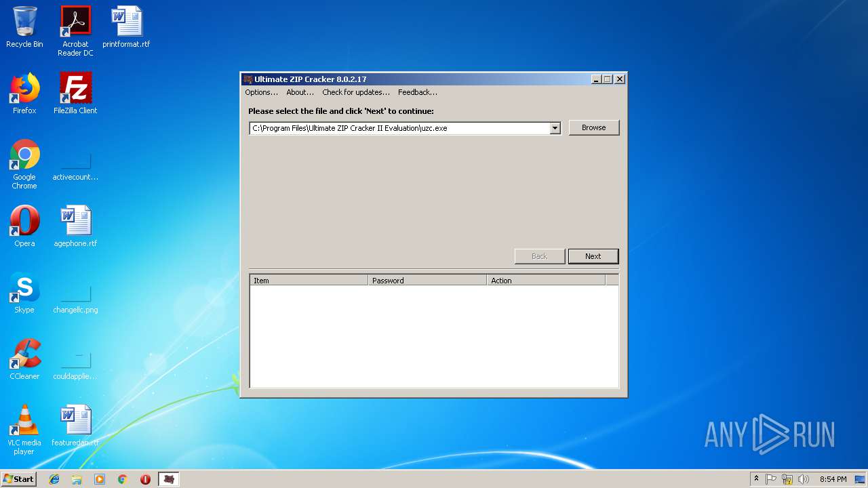The image size is (868, 488).
Task: Select the printformat.rtf desktop file
Action: click(x=126, y=28)
